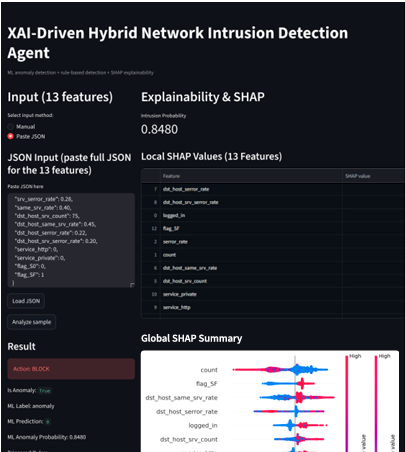The height and width of the screenshot is (452, 405).
Task: Select the service_http table row
Action: [273, 307]
